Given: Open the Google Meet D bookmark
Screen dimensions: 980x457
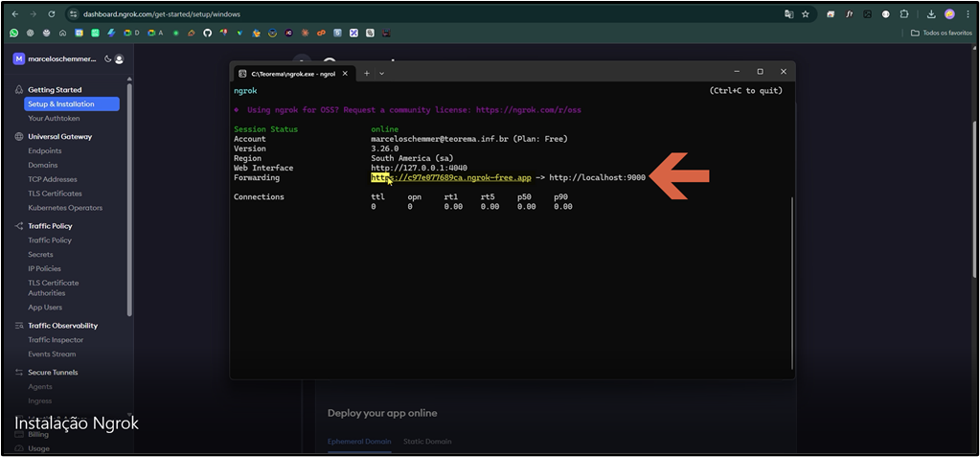Looking at the screenshot, I should (131, 33).
